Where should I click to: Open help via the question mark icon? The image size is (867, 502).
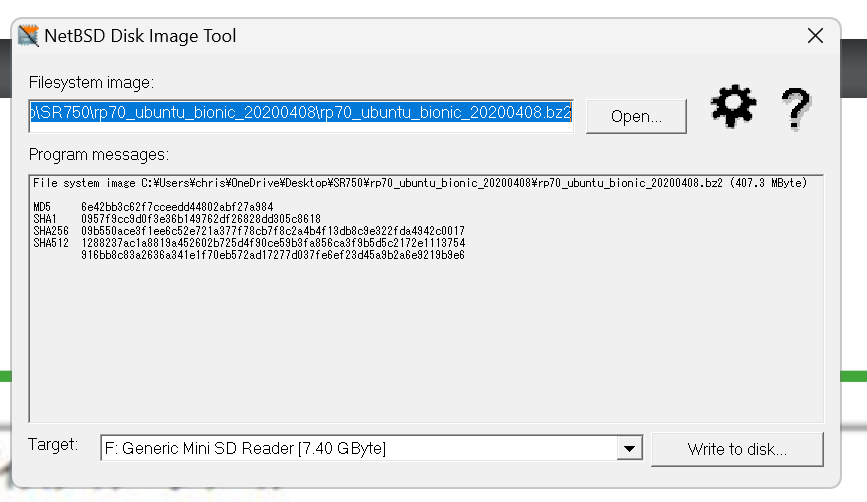(796, 109)
